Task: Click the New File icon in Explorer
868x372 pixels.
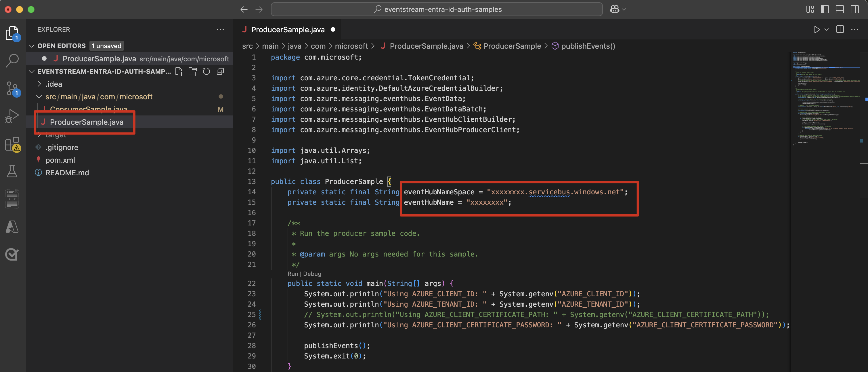Action: pos(179,71)
